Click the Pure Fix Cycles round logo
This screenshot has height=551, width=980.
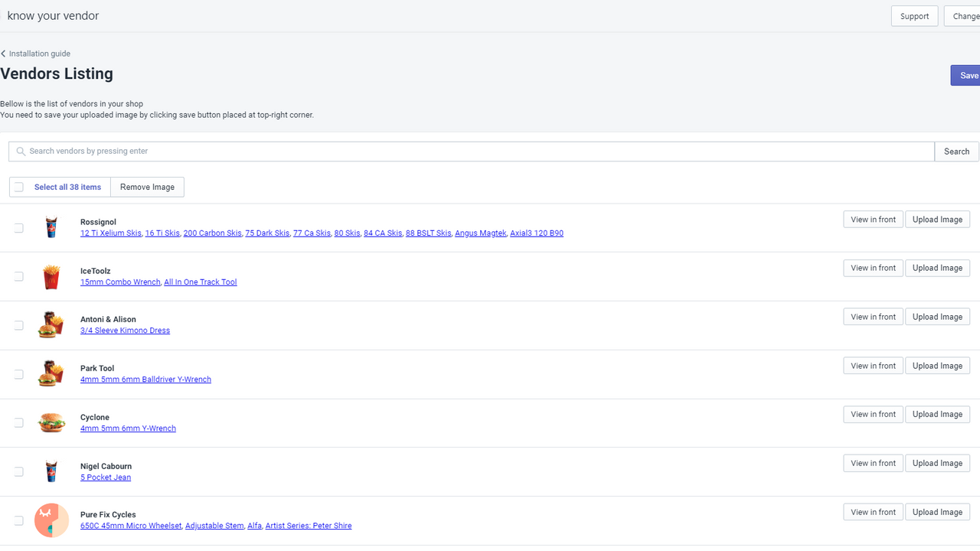(x=51, y=520)
